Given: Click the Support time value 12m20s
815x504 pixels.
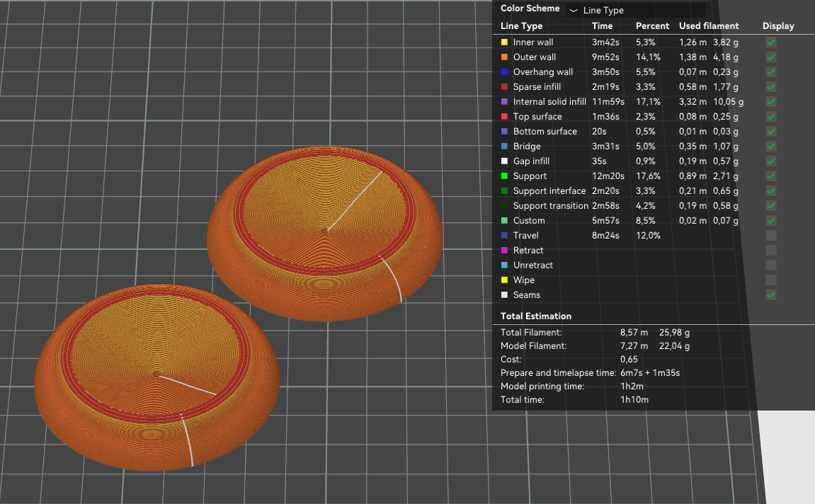Looking at the screenshot, I should (608, 176).
